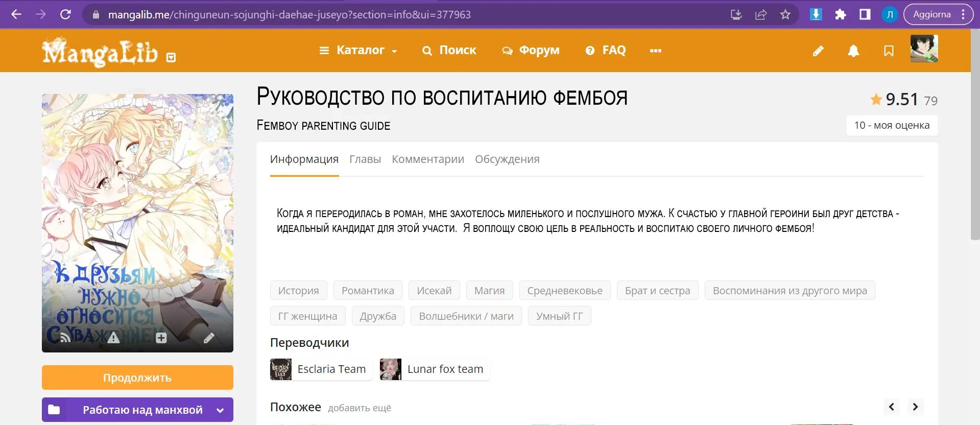Click the RSS feed icon on cover
Viewport: 980px width, 425px height.
tap(65, 338)
